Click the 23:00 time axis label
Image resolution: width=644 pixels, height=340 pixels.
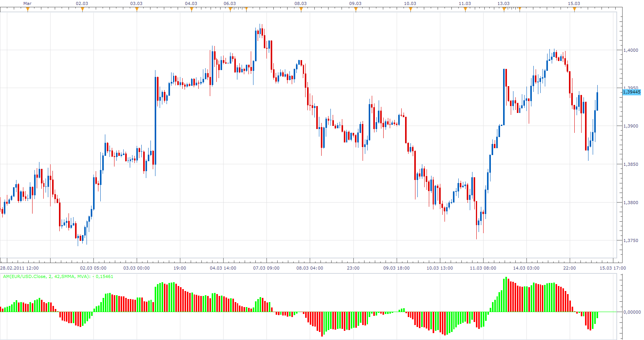(353, 268)
